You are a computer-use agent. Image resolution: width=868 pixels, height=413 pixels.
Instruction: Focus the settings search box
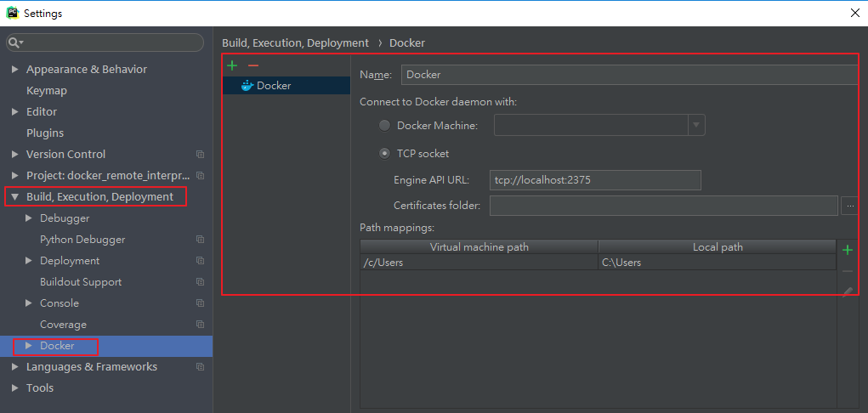click(x=105, y=42)
